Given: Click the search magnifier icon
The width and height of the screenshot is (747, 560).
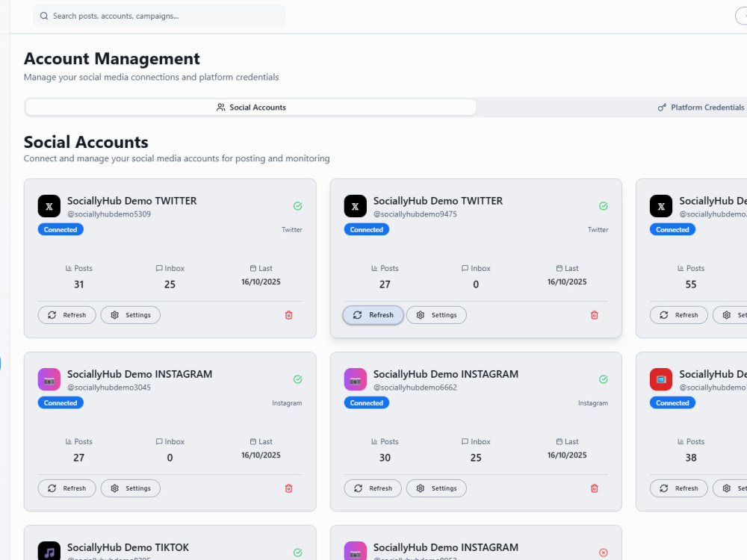Looking at the screenshot, I should tap(44, 16).
